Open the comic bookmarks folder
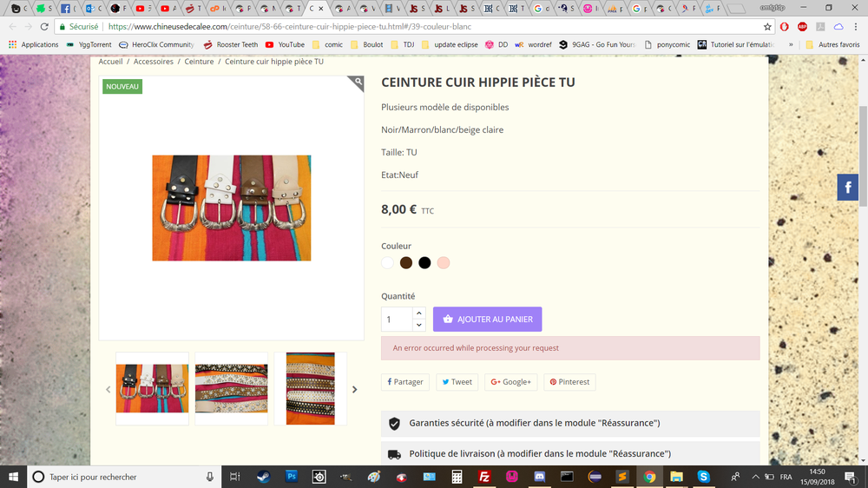868x488 pixels. (x=328, y=44)
